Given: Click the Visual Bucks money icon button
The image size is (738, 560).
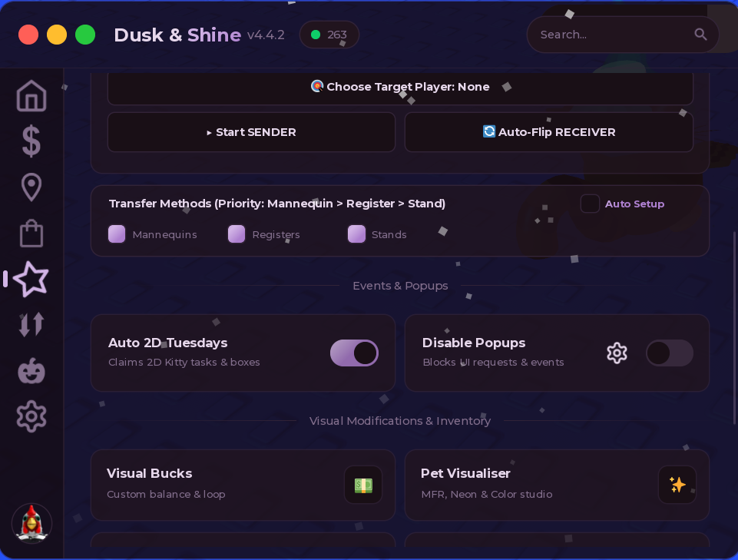Looking at the screenshot, I should [x=363, y=485].
